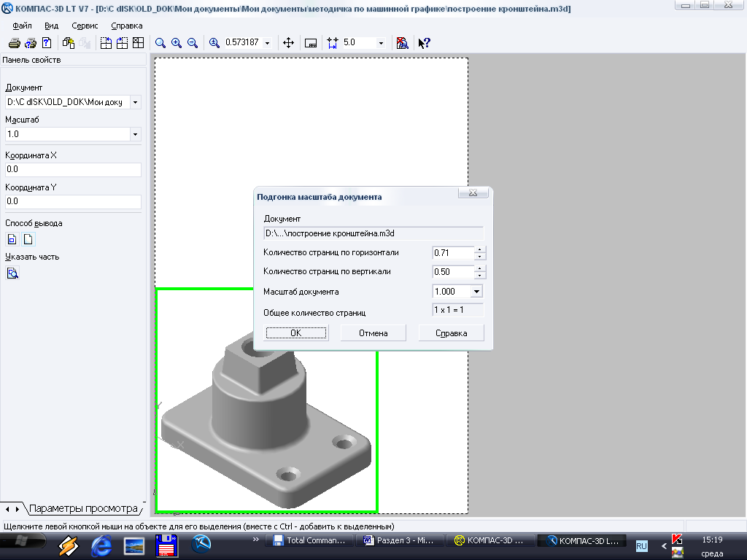Click the show whole sheet icon
Viewport: 747px width, 560px height.
click(311, 43)
